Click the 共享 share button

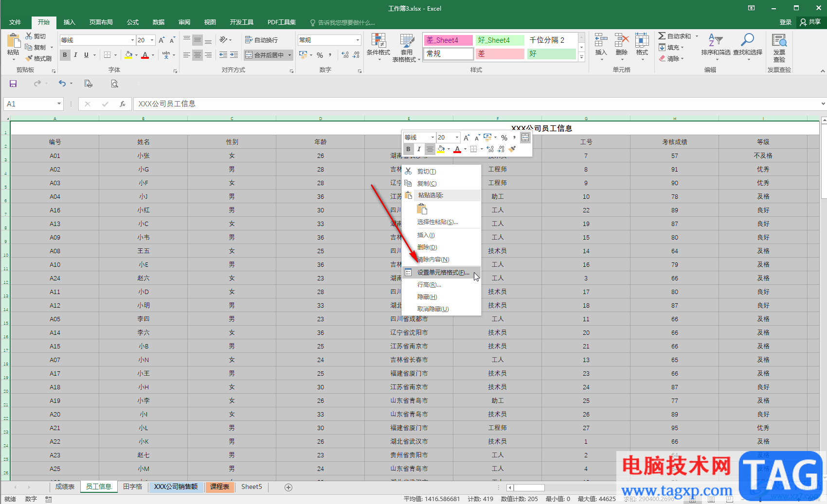(x=810, y=22)
